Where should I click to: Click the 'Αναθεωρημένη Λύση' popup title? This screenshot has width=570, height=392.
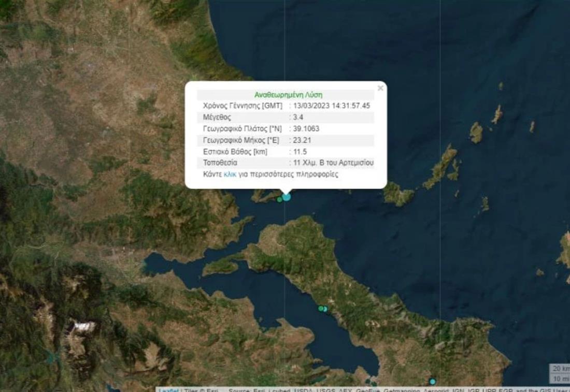pos(288,95)
